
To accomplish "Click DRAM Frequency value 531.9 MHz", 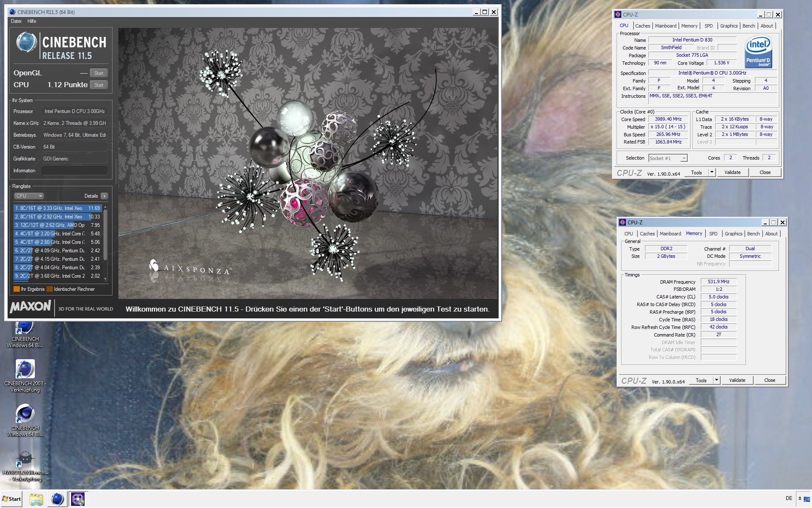I will point(719,282).
